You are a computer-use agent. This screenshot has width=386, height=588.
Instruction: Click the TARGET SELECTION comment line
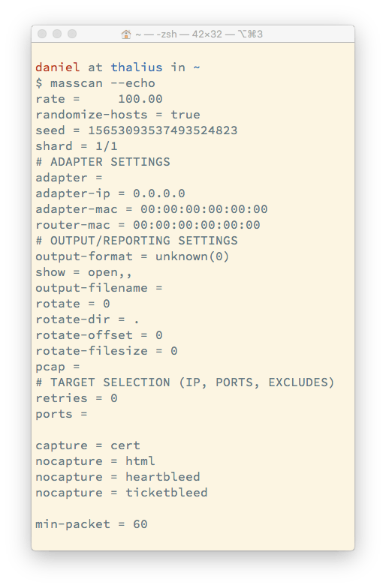click(185, 382)
